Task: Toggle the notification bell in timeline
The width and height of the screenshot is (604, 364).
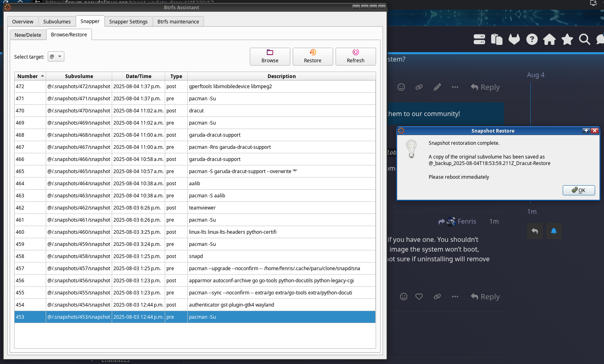Action: [554, 231]
